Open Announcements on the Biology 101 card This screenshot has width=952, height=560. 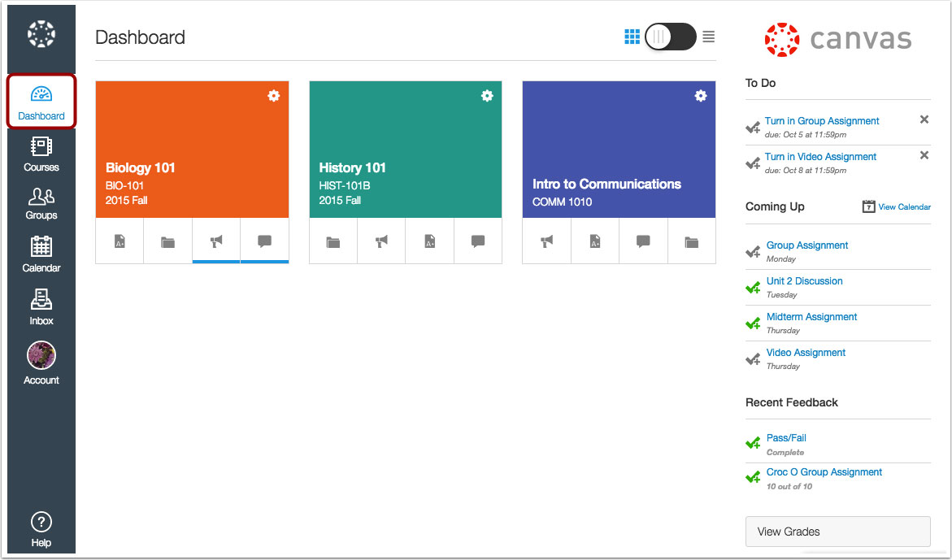(215, 241)
